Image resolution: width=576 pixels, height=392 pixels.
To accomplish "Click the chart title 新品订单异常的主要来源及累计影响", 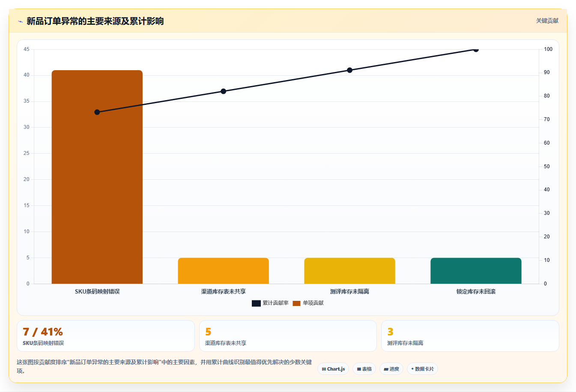I will 95,21.
